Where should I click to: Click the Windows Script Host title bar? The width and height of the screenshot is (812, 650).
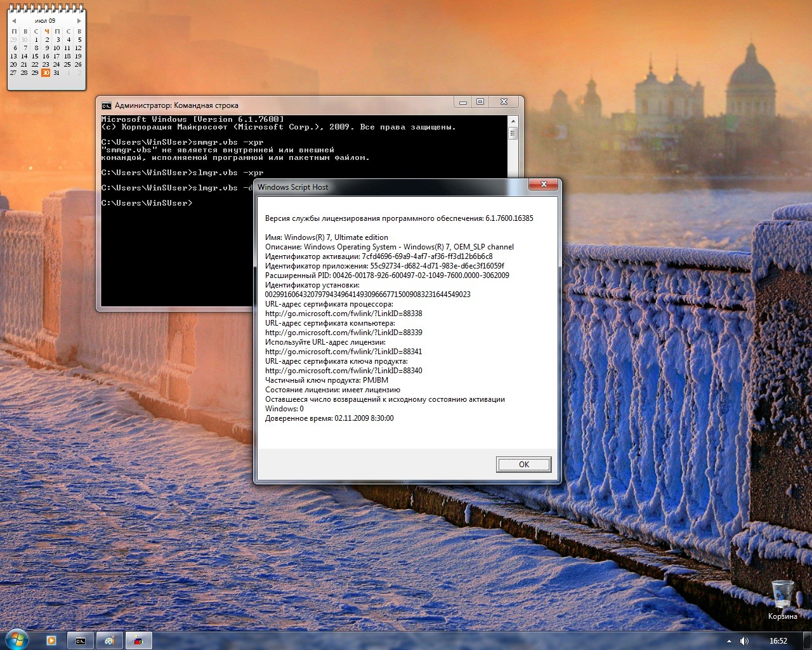[391, 187]
